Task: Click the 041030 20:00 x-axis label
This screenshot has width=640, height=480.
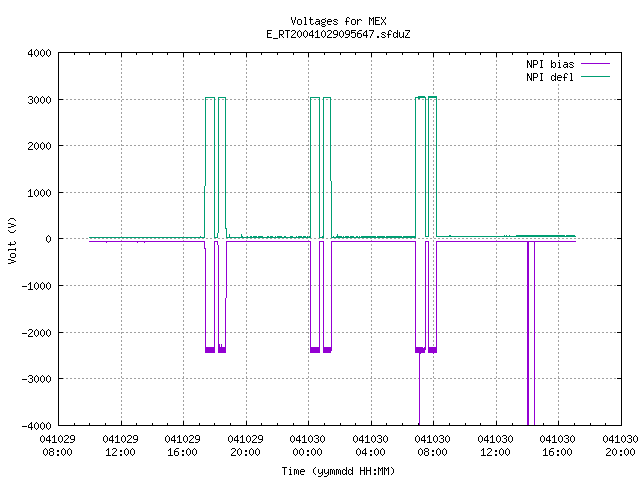Action: click(x=620, y=446)
